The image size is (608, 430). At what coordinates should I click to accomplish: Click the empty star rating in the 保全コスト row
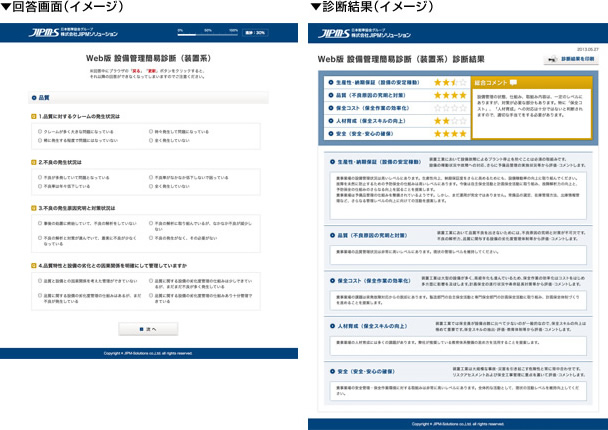[450, 108]
